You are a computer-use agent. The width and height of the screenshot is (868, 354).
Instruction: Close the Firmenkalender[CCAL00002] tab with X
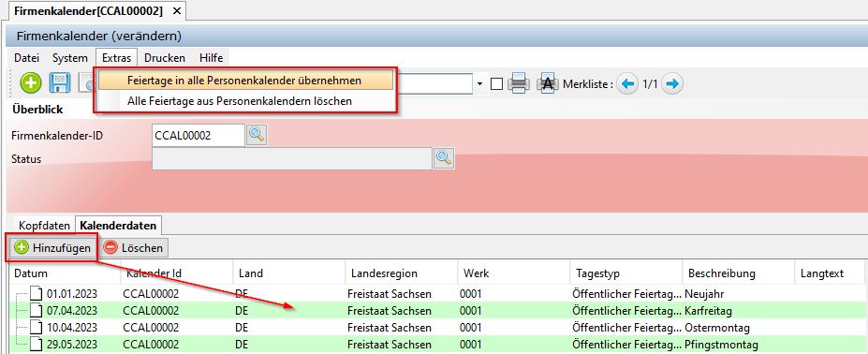pyautogui.click(x=176, y=10)
